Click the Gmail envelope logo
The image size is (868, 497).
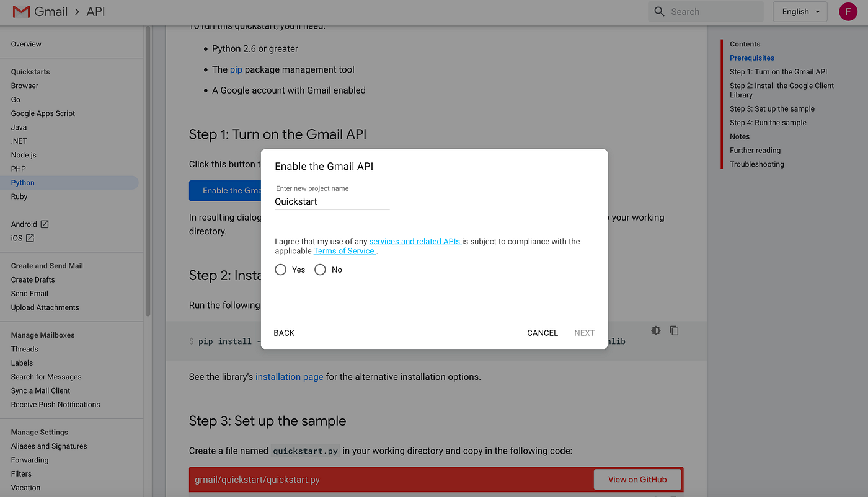tap(21, 12)
